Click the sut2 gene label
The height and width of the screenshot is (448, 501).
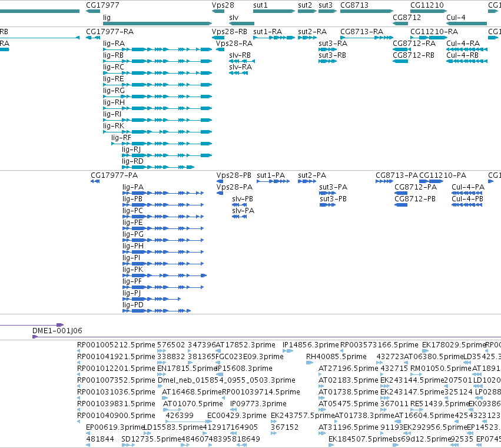305,5
